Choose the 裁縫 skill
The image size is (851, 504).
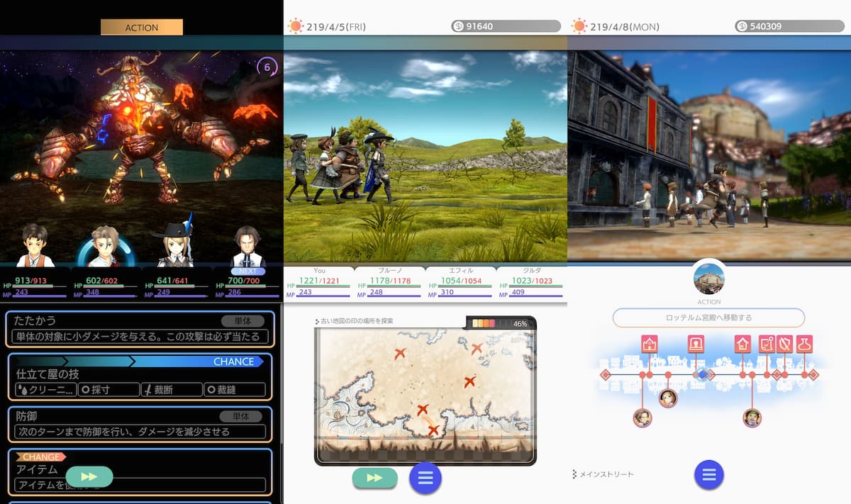[234, 389]
